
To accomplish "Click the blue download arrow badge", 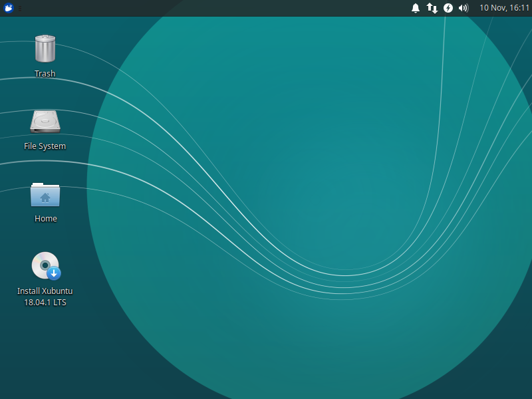I will pos(54,273).
